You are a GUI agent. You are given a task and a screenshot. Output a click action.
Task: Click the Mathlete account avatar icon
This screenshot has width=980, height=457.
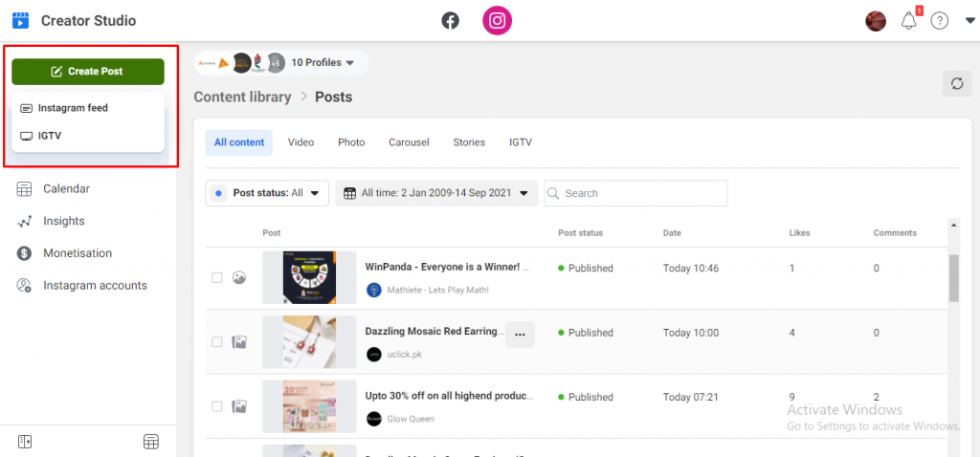[x=374, y=290]
